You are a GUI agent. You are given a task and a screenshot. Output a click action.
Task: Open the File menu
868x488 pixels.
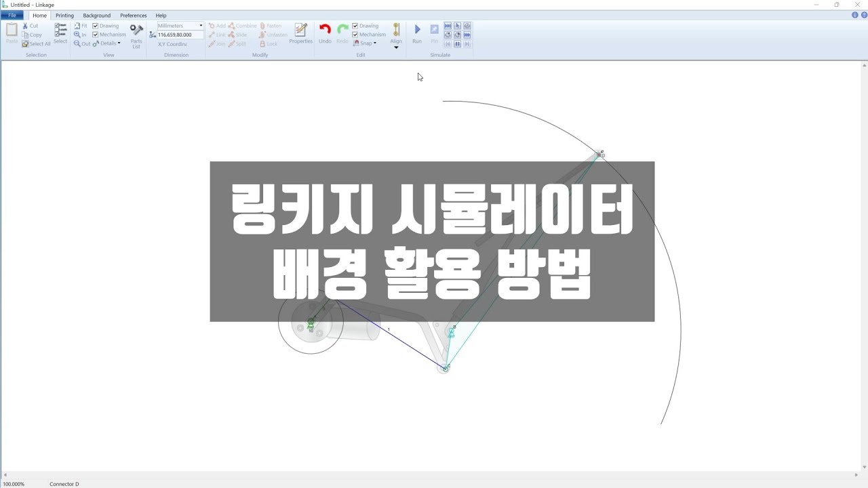coord(12,15)
